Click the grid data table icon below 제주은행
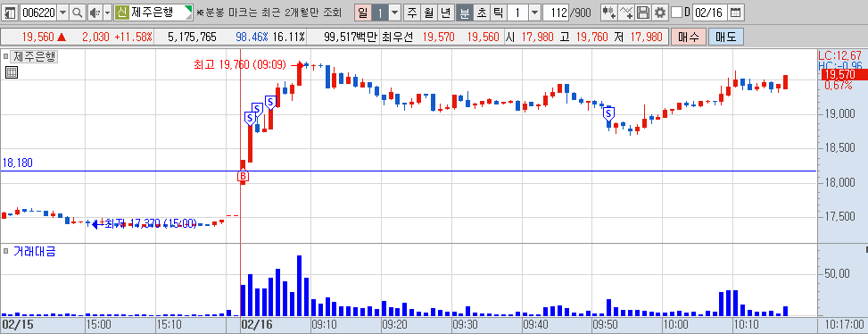Viewport: 868px width, 334px height. pyautogui.click(x=12, y=72)
